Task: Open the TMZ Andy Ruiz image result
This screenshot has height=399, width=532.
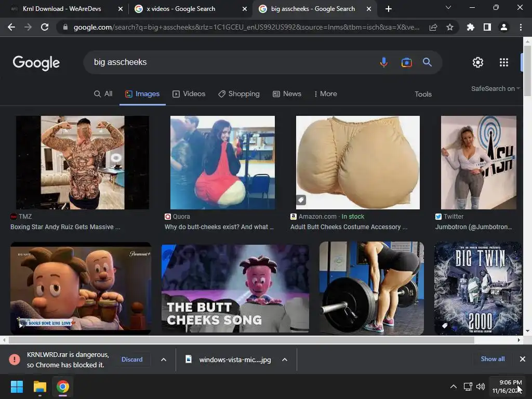Action: click(83, 163)
